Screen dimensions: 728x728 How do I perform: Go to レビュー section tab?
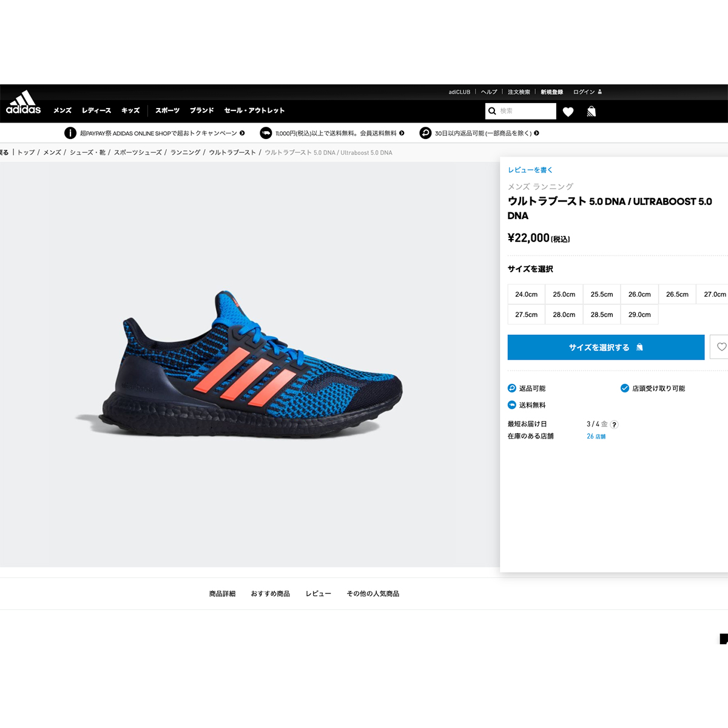318,594
